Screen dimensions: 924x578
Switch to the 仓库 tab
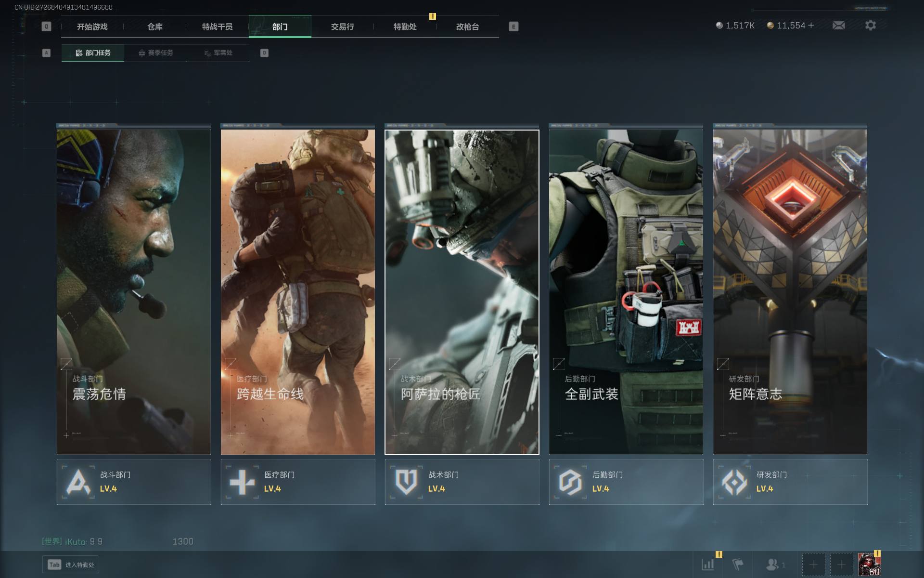click(154, 27)
